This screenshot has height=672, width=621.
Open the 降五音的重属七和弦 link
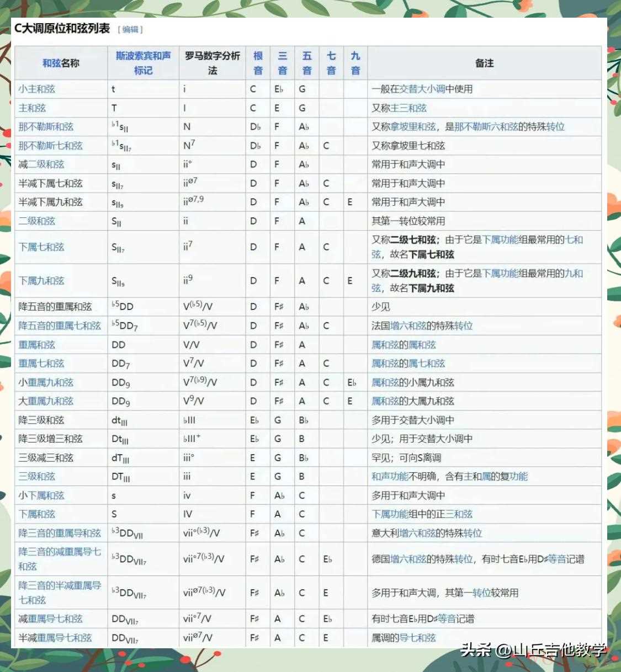pyautogui.click(x=60, y=326)
